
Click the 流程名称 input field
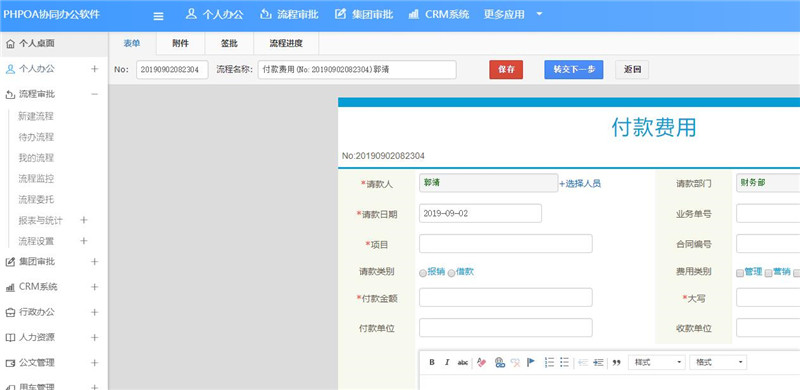(357, 69)
